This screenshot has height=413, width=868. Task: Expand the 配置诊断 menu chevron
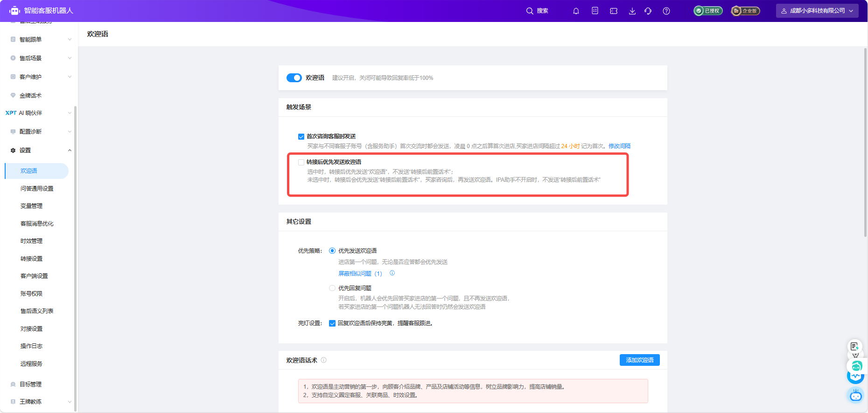click(70, 132)
